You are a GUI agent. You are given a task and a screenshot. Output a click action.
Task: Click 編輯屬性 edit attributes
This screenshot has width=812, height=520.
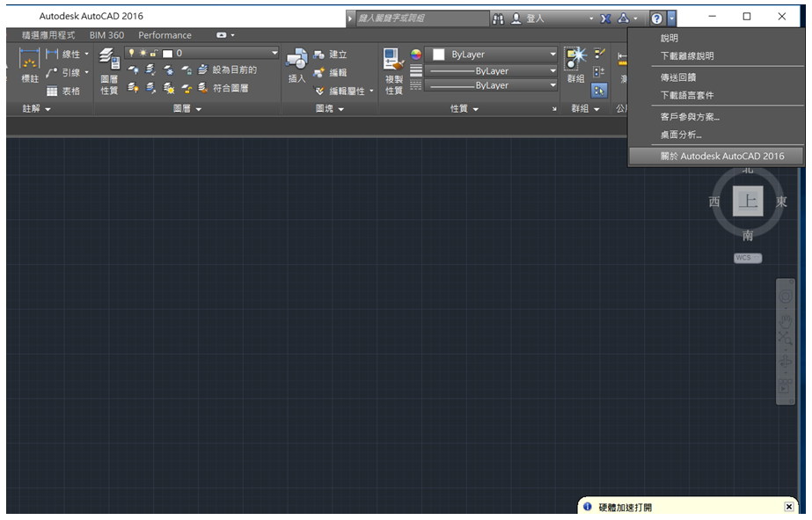[x=340, y=92]
